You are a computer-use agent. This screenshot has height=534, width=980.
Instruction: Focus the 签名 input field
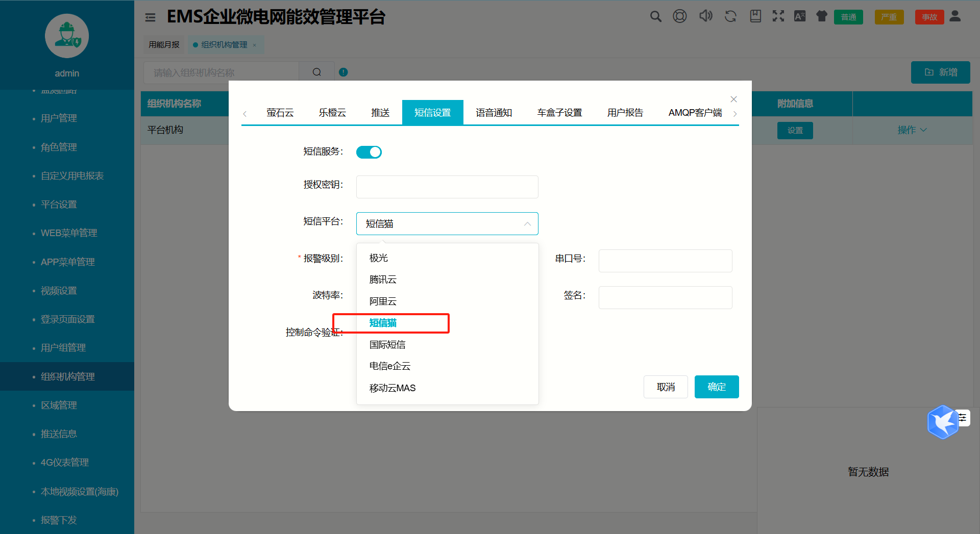tap(665, 297)
